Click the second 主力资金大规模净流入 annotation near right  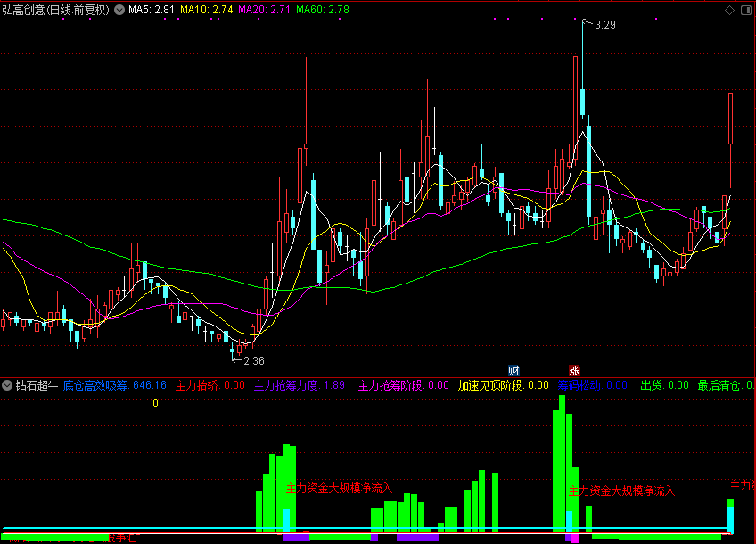(621, 490)
